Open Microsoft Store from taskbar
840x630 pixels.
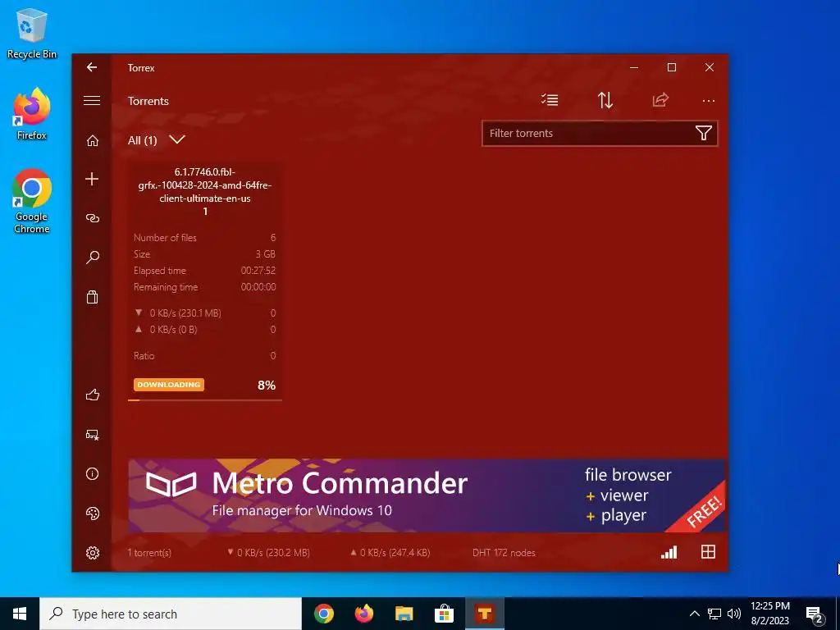click(444, 614)
